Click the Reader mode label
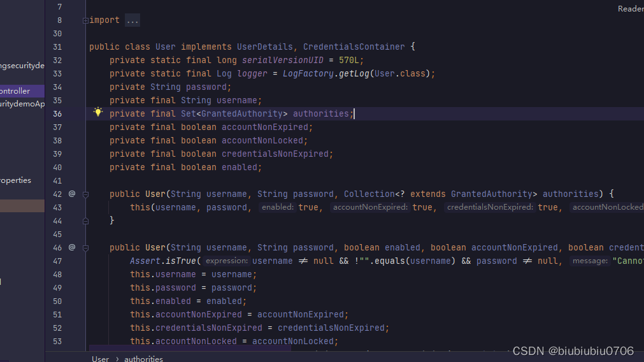 630,8
